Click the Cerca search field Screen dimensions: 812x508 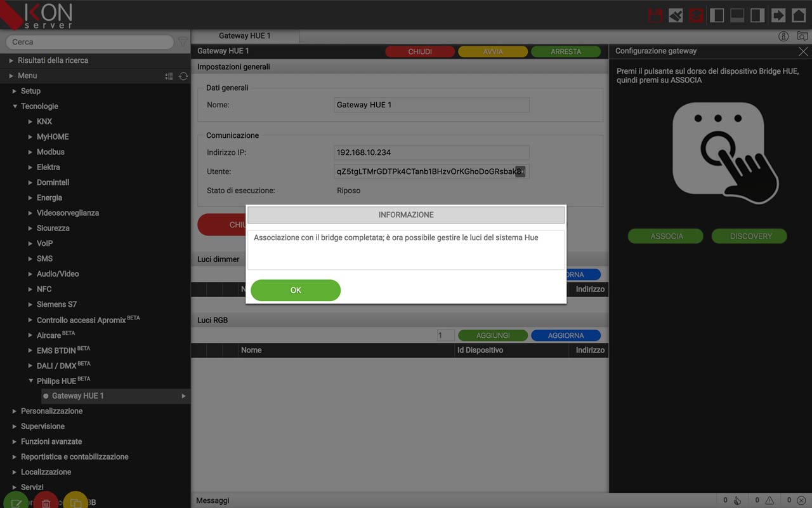(89, 42)
